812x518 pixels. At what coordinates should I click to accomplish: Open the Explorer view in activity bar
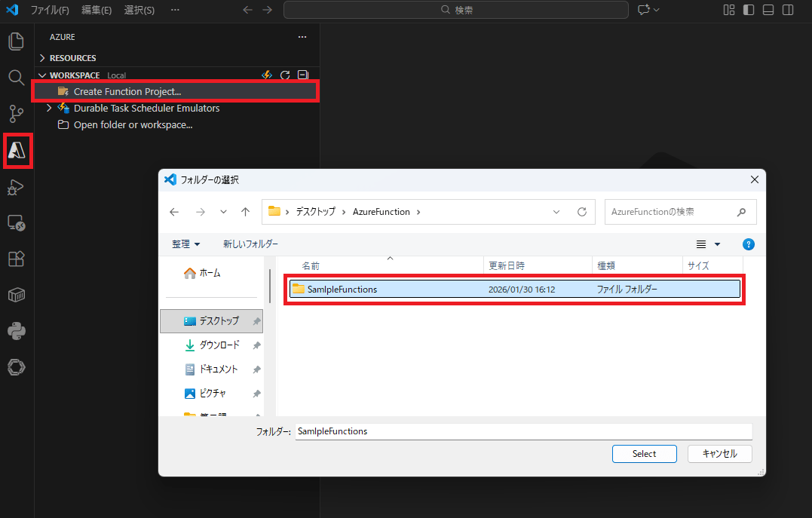(x=16, y=41)
